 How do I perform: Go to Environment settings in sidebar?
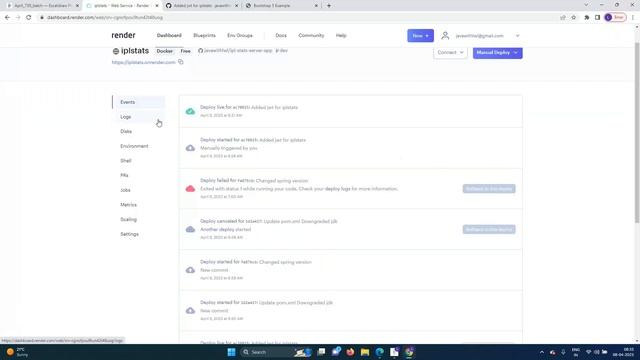(134, 146)
